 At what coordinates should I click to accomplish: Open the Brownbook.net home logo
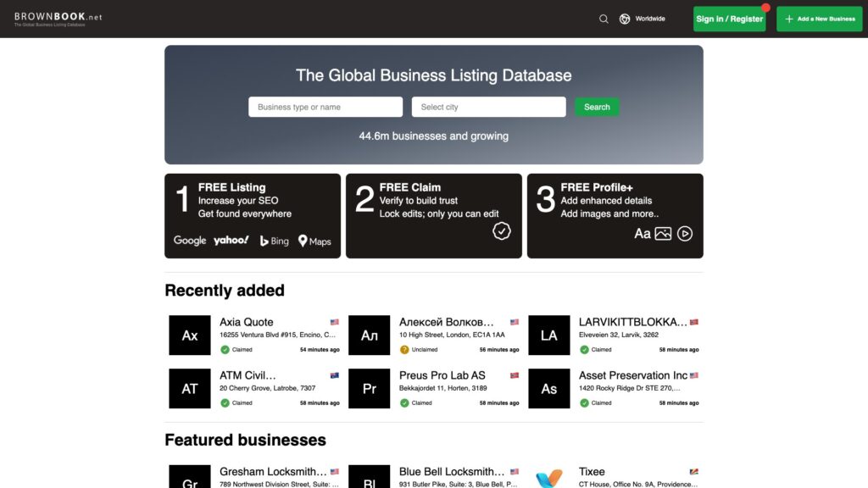pyautogui.click(x=58, y=19)
